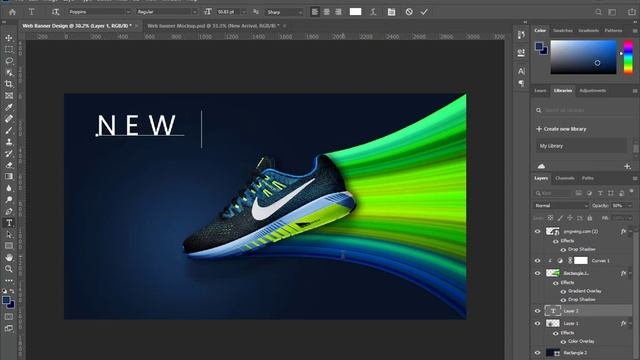
Task: Click the Layers kind filter search box
Action: click(553, 193)
